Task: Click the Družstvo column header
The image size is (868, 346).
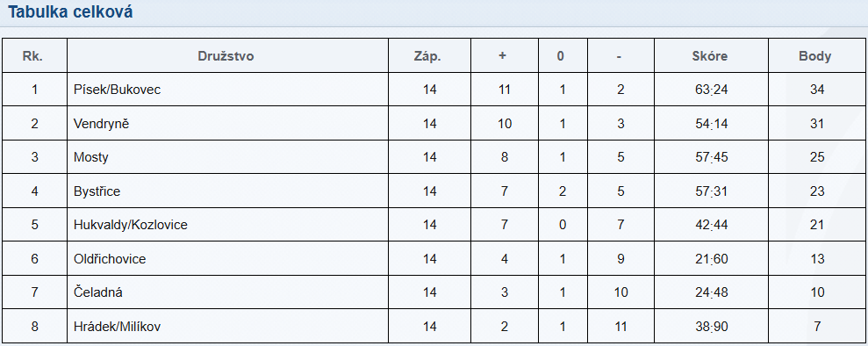Action: [x=226, y=56]
